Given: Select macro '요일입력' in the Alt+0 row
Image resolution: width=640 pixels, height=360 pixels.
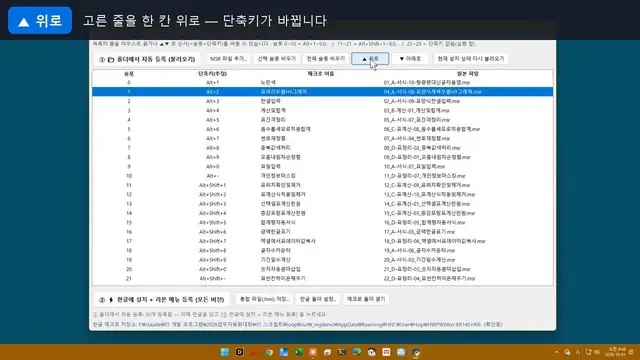Looking at the screenshot, I should 271,167.
